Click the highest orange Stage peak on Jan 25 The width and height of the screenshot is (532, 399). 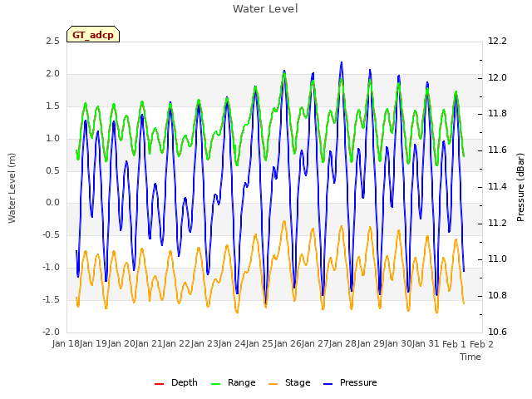[284, 221]
